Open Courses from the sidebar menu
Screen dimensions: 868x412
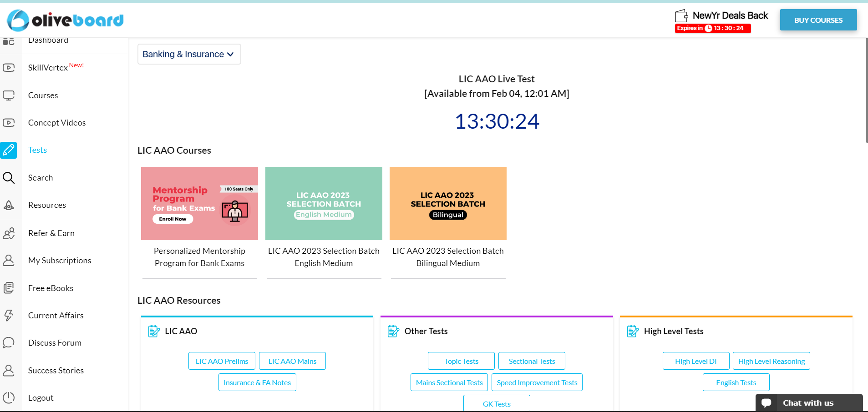(x=43, y=95)
